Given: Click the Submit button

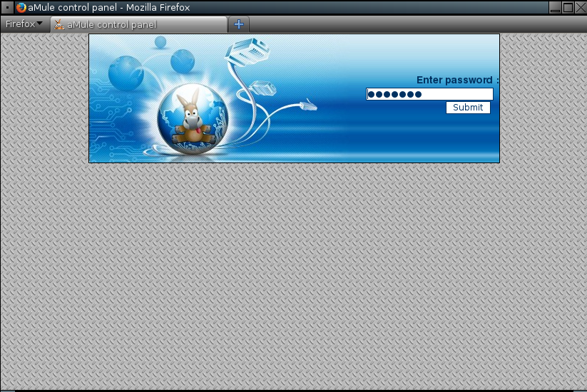Looking at the screenshot, I should pyautogui.click(x=468, y=108).
